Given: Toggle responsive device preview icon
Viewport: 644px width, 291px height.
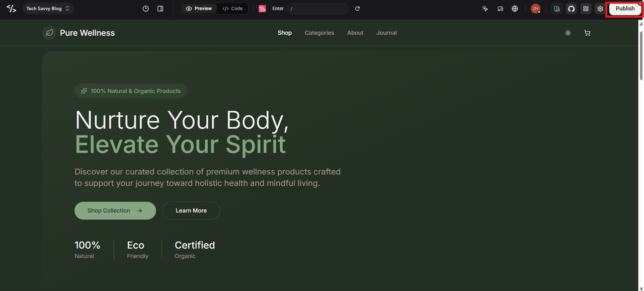Looking at the screenshot, I should [500, 9].
